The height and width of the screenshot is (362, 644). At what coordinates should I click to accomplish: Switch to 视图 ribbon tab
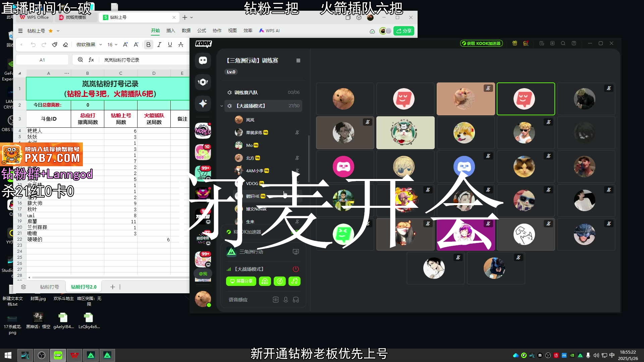coord(232,31)
